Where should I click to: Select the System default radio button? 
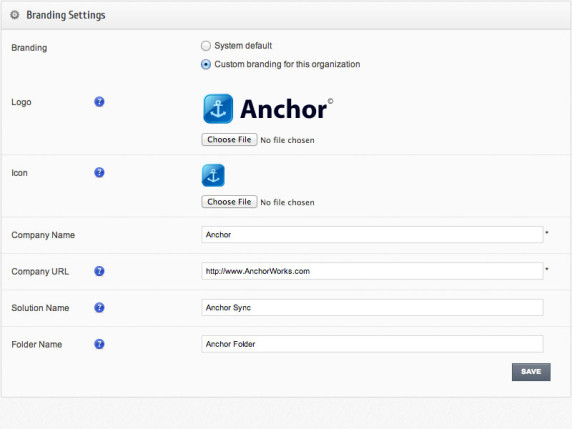206,46
